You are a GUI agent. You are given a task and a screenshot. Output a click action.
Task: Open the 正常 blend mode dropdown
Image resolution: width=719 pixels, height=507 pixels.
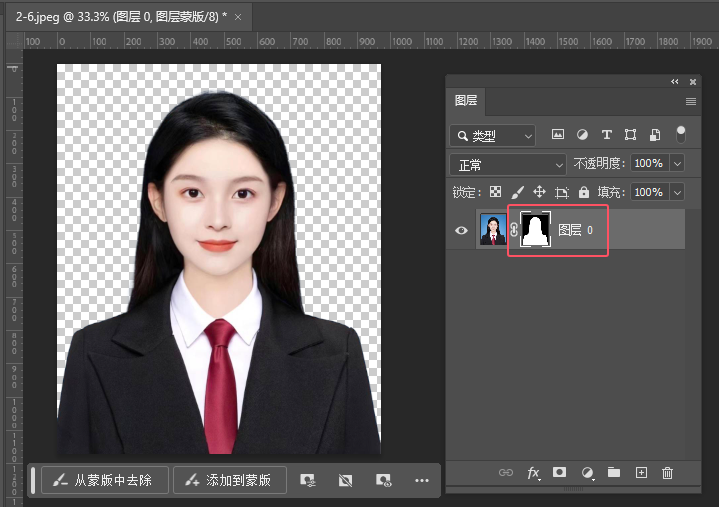[508, 164]
